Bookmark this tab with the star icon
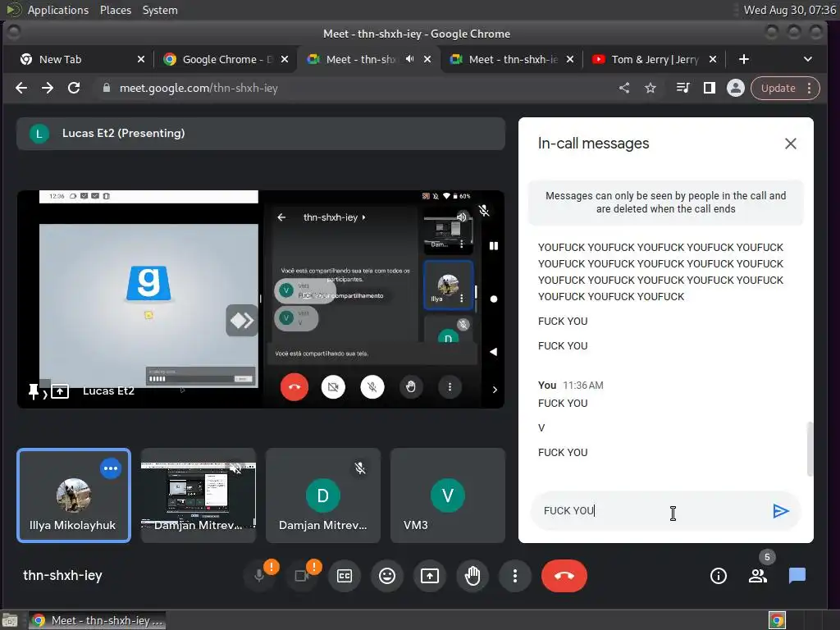 (651, 88)
